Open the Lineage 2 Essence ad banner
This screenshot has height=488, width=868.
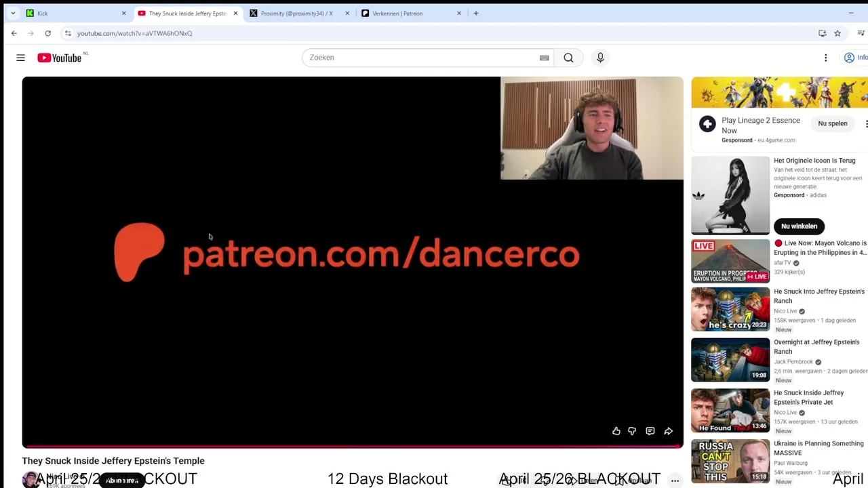coord(780,92)
